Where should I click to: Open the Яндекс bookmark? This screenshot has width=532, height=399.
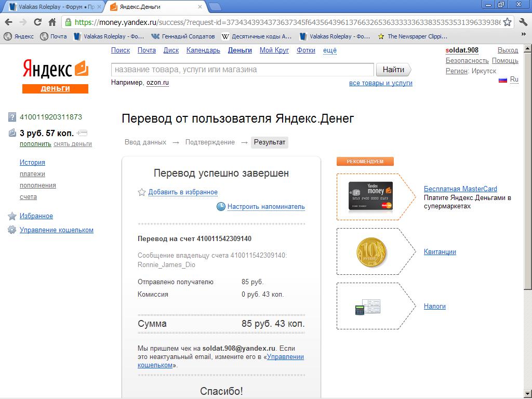(x=19, y=36)
